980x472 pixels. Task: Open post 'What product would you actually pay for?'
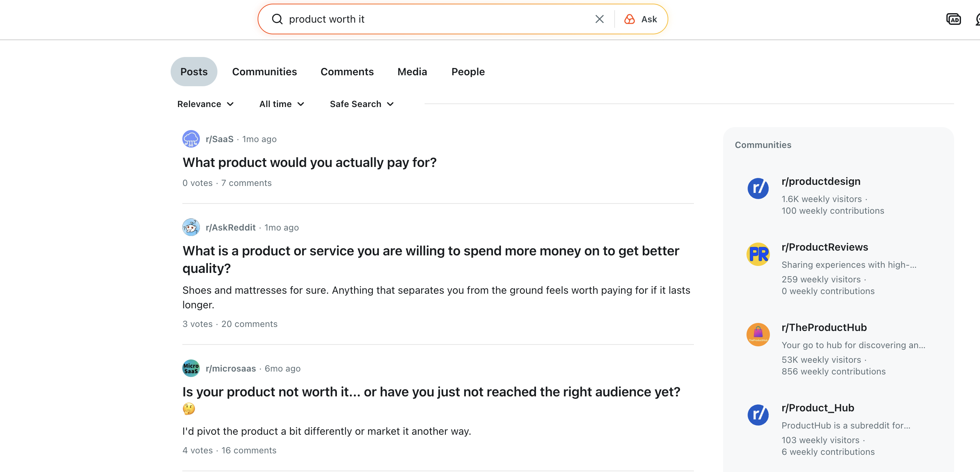click(309, 163)
